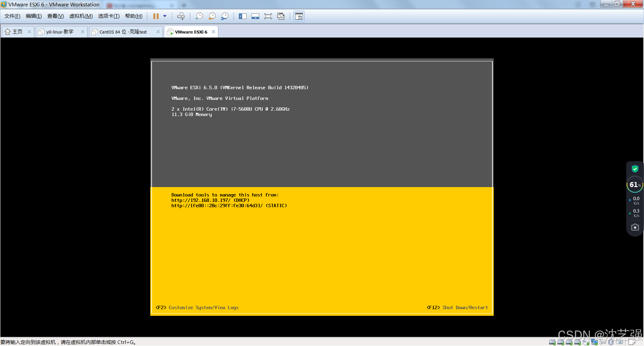Click the Intel Core i7-5600U CPU line
This screenshot has height=346, width=644.
[x=230, y=109]
